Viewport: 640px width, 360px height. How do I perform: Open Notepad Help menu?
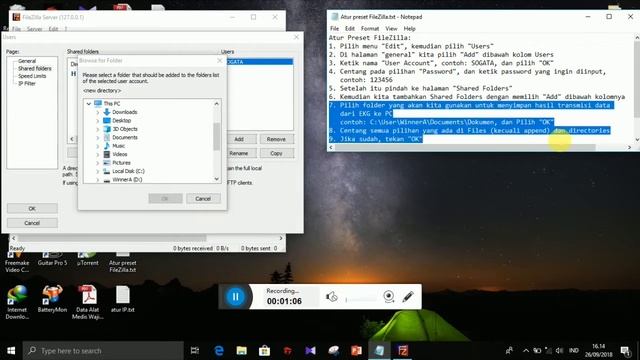[x=409, y=29]
